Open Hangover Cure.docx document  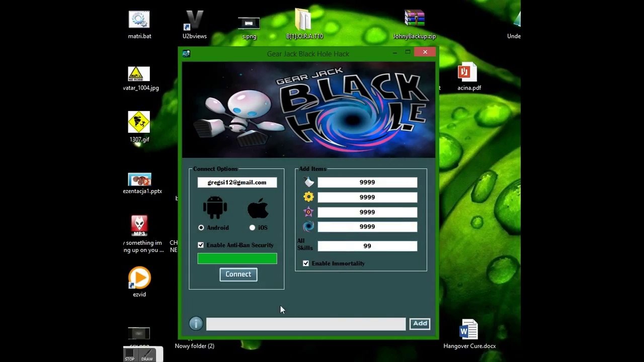point(469,334)
